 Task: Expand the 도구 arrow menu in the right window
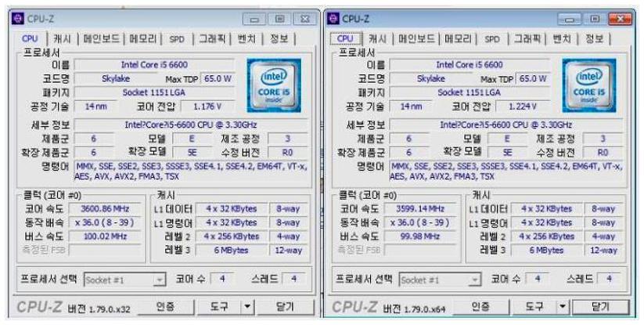563,306
